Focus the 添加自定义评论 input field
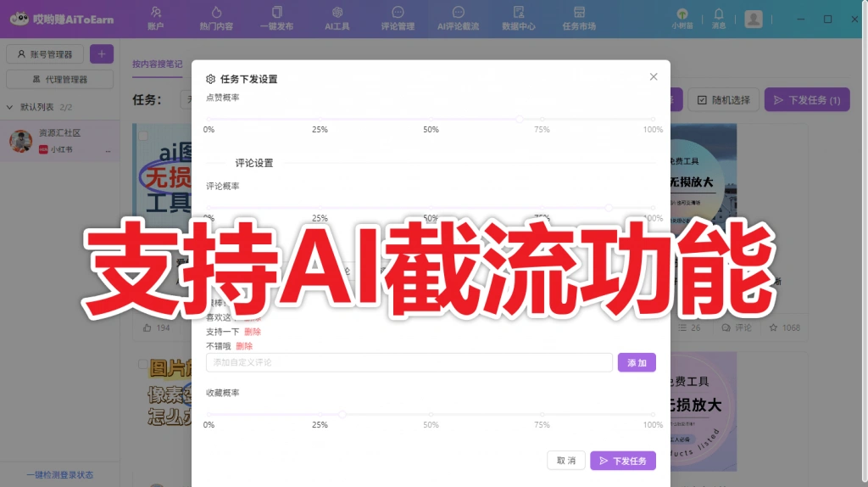The height and width of the screenshot is (487, 868). [x=409, y=362]
